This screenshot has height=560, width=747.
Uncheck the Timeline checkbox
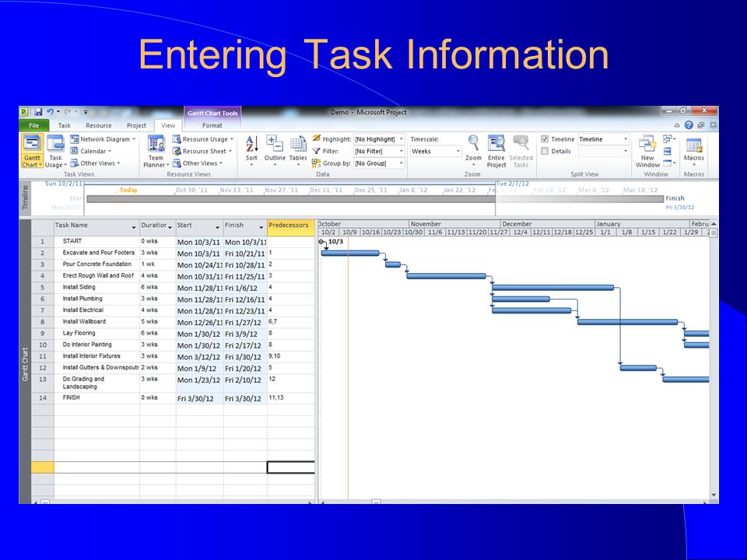tap(545, 139)
